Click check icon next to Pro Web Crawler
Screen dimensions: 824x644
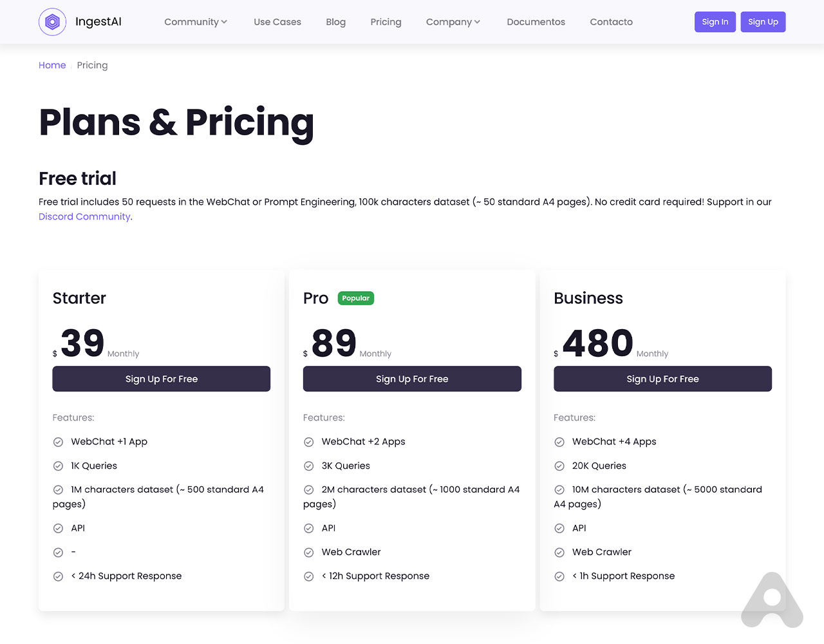[x=308, y=552]
